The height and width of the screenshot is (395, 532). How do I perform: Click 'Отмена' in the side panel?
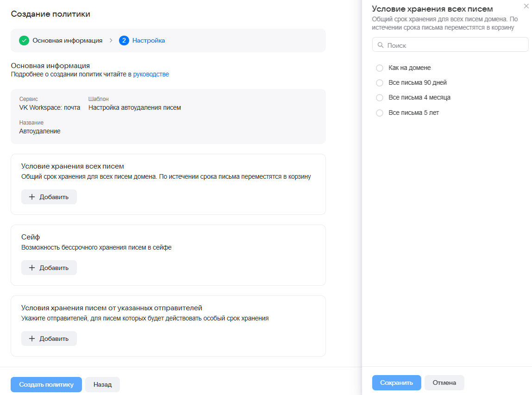tap(444, 382)
